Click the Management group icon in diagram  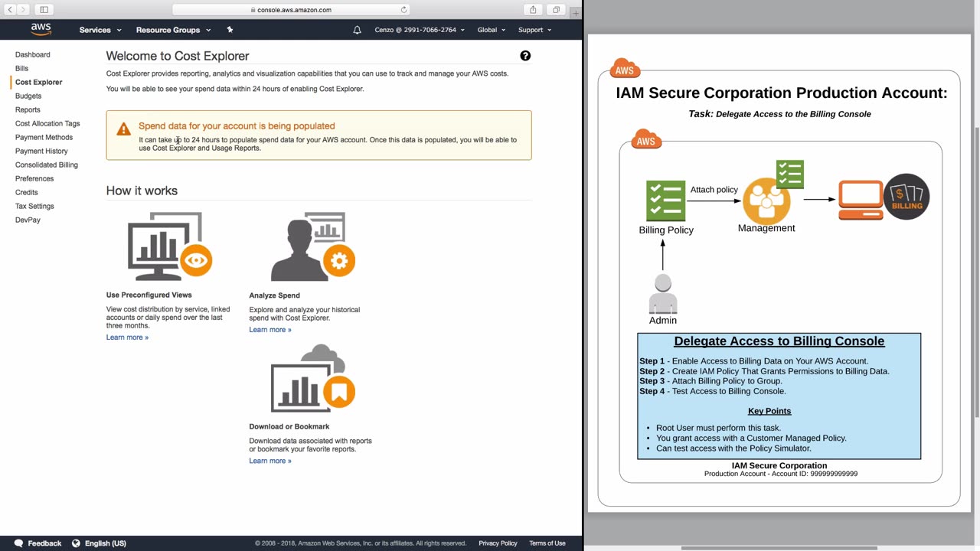click(766, 201)
